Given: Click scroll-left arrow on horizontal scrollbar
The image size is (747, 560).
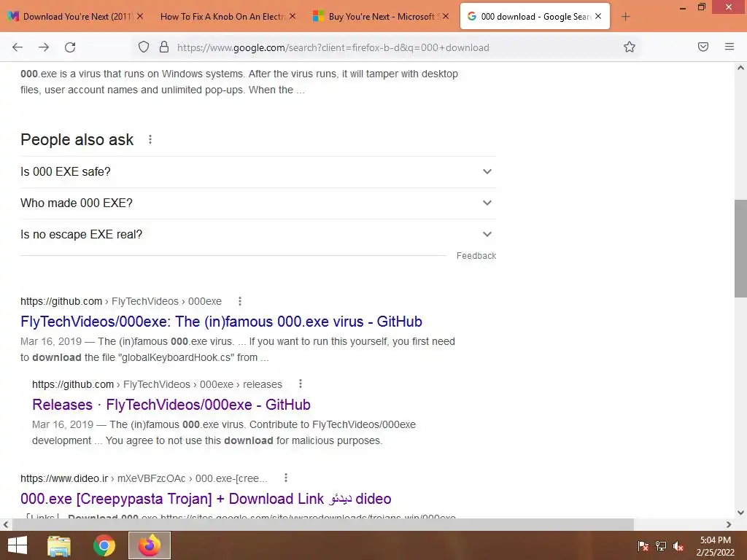Looking at the screenshot, I should click(6, 524).
